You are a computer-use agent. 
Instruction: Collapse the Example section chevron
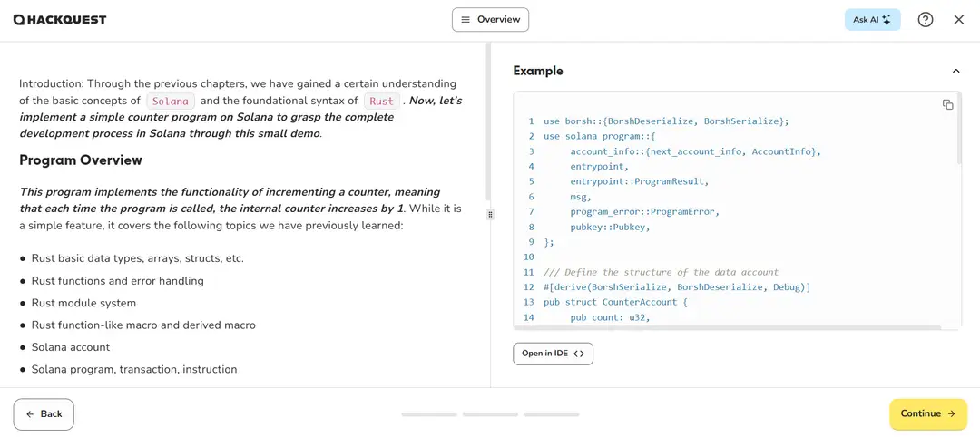(x=955, y=71)
